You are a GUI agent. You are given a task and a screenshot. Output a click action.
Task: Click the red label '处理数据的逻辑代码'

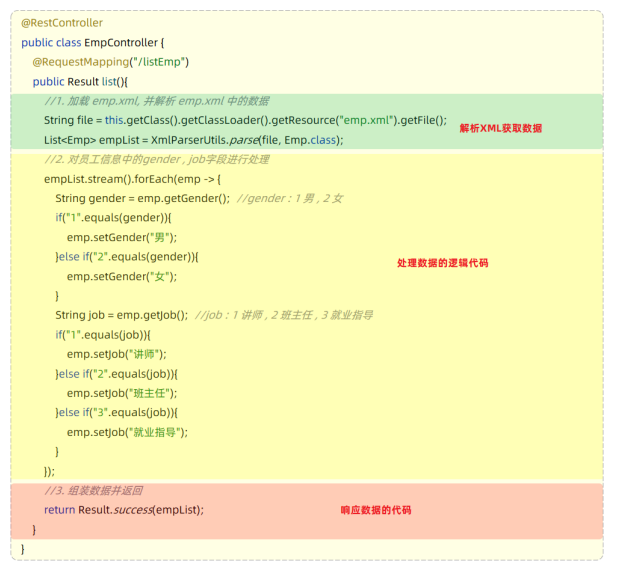pyautogui.click(x=442, y=263)
